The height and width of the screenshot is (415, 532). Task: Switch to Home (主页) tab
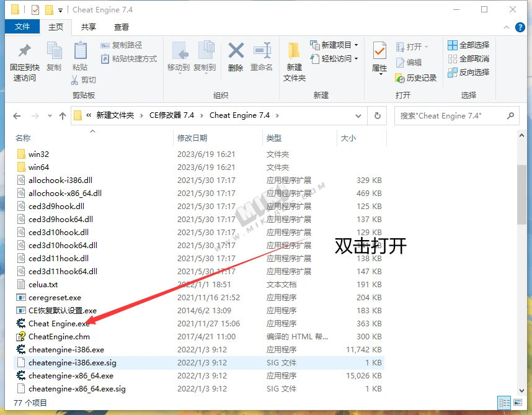56,27
